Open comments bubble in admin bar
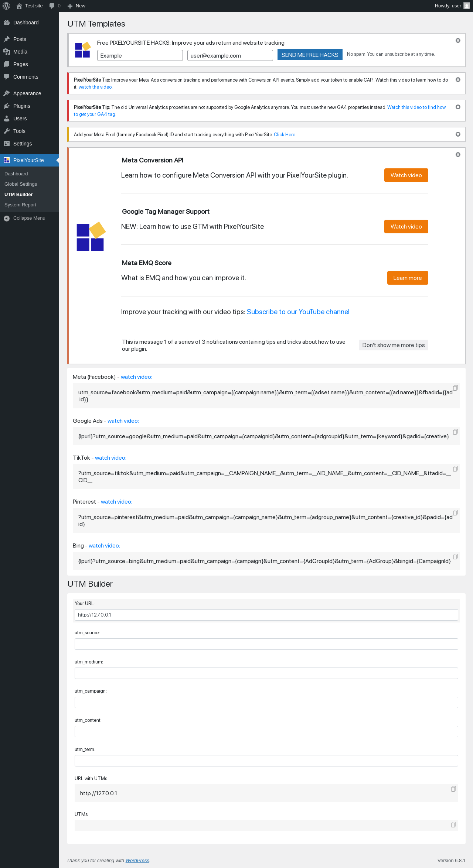This screenshot has height=868, width=473. pyautogui.click(x=55, y=6)
